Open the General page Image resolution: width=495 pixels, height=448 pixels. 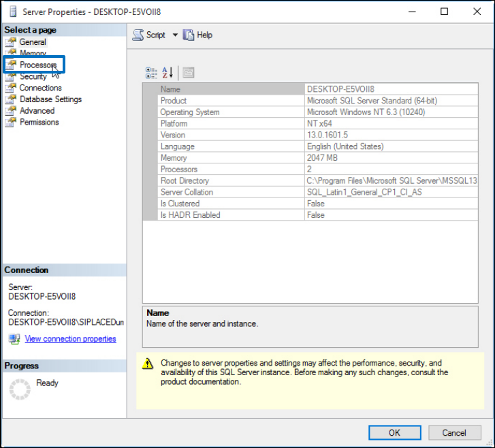tap(33, 42)
